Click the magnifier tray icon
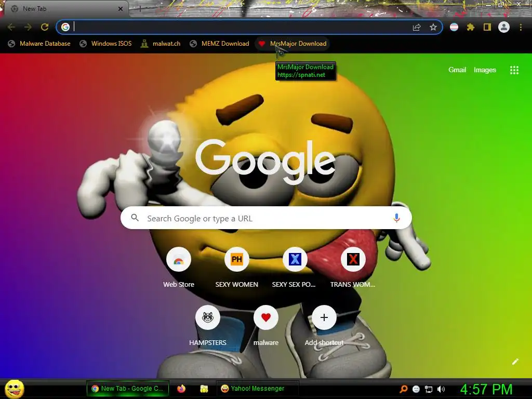The width and height of the screenshot is (532, 399). [x=403, y=389]
